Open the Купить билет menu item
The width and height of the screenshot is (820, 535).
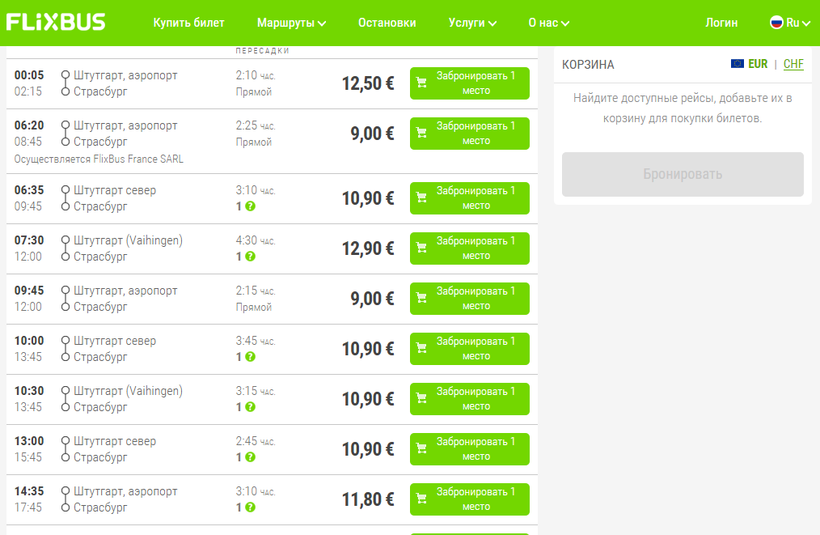tap(189, 22)
